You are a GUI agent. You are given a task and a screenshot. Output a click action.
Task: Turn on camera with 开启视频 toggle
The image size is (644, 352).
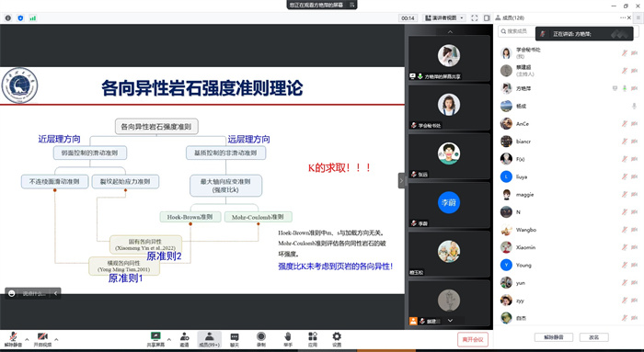[x=42, y=339]
